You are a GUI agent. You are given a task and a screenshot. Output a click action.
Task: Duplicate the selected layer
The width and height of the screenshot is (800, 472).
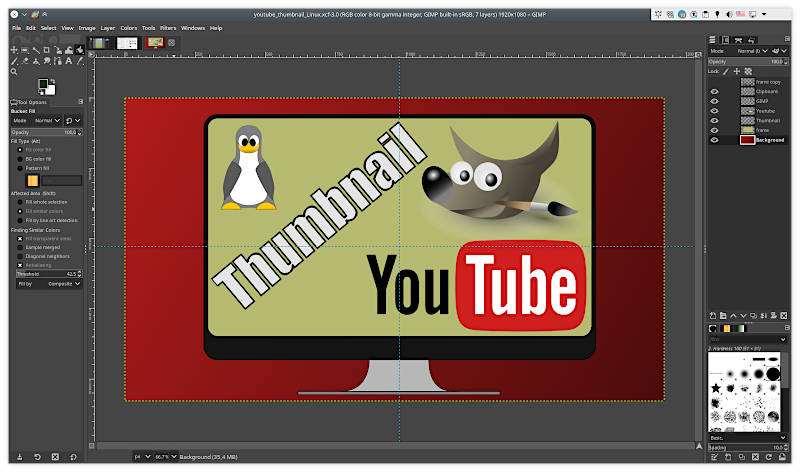(x=753, y=315)
